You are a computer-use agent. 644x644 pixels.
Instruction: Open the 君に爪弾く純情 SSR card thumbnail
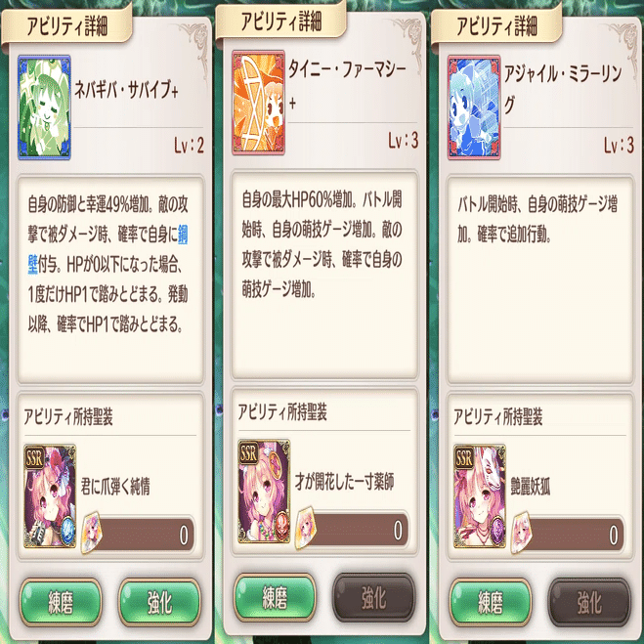(50, 496)
